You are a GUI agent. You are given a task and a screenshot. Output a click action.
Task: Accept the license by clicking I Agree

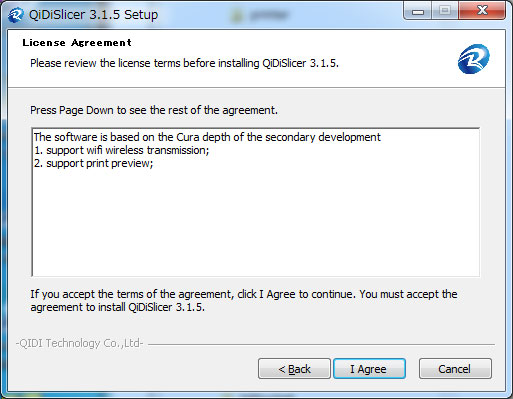coord(369,369)
